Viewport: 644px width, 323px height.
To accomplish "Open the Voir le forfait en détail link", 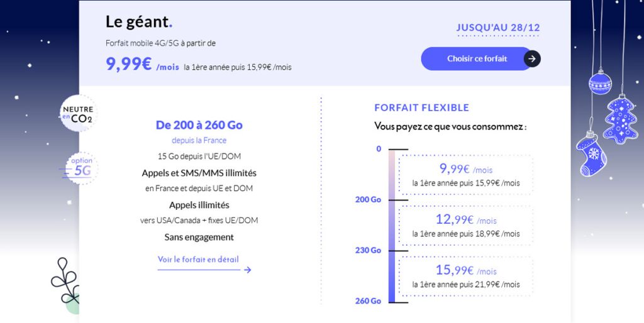I will pyautogui.click(x=198, y=260).
